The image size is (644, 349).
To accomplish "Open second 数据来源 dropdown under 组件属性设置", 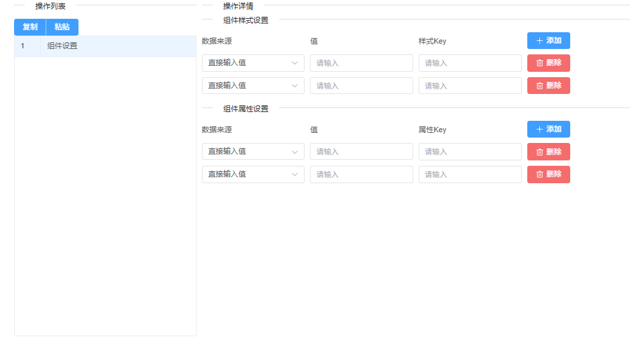I will (253, 174).
